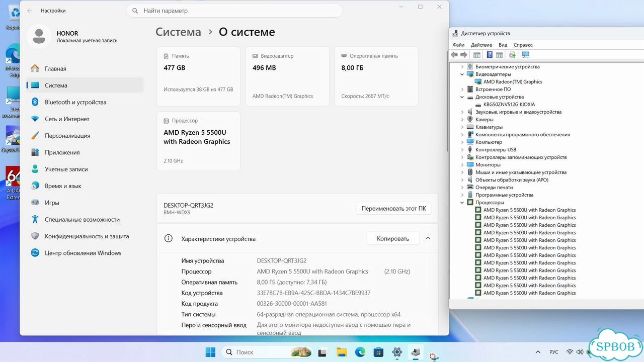
Task: Click the Wi-Fi icon in system tray
Action: [570, 352]
